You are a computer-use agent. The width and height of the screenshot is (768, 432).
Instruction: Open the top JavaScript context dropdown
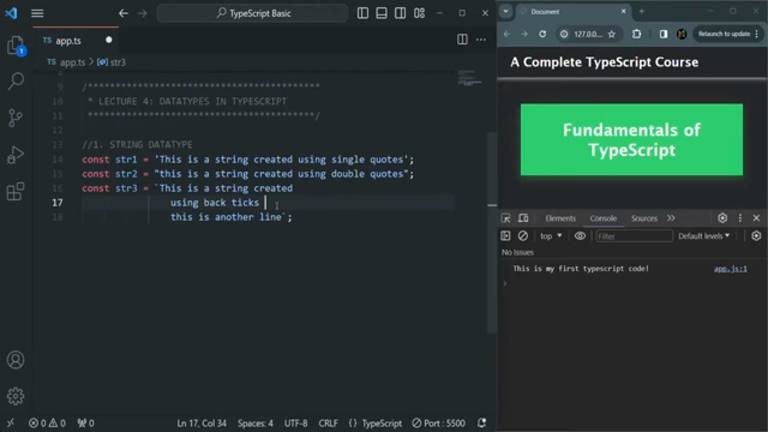(x=551, y=236)
